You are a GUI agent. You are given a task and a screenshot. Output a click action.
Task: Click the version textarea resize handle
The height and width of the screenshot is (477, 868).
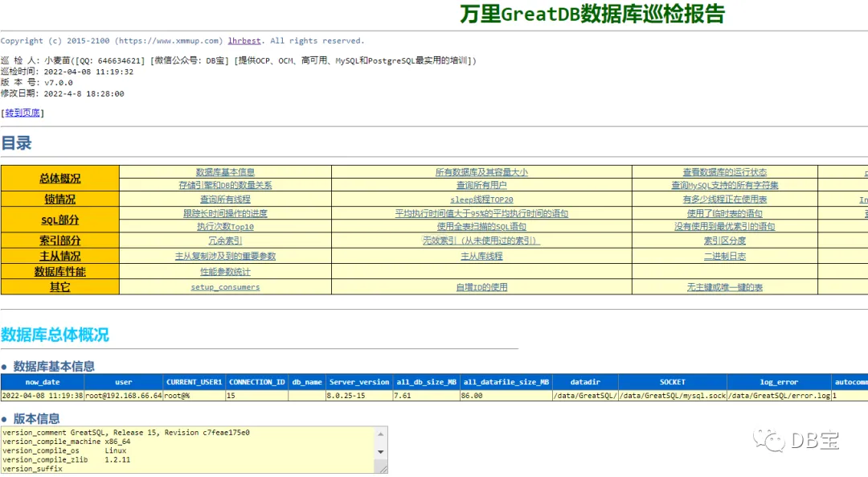[383, 469]
